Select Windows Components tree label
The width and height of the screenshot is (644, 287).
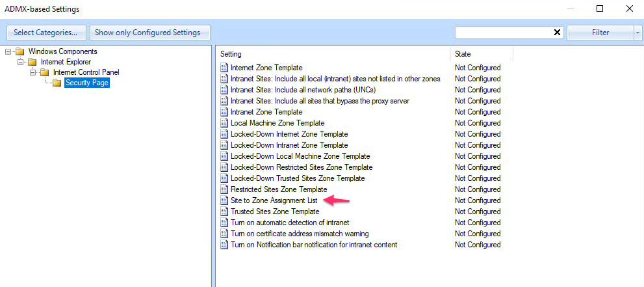(63, 52)
